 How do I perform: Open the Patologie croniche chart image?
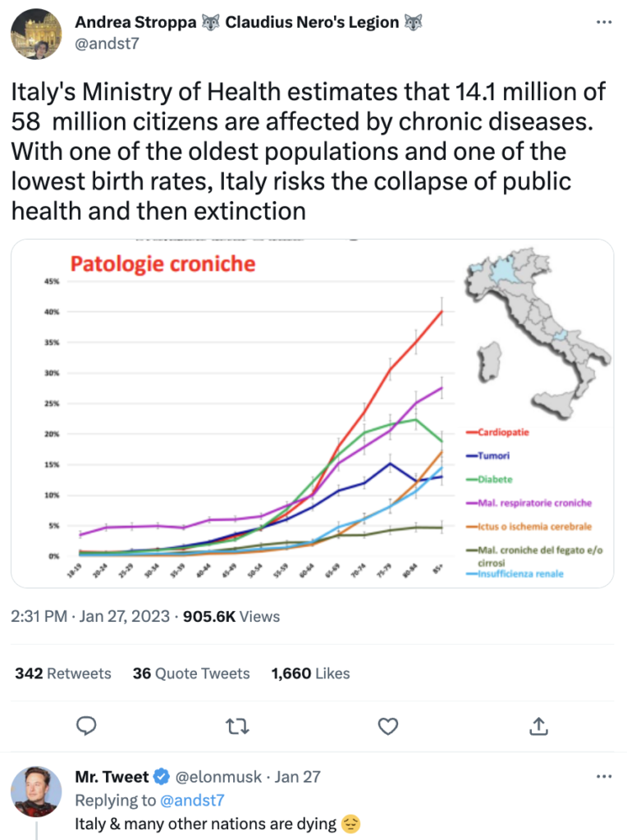point(312,410)
